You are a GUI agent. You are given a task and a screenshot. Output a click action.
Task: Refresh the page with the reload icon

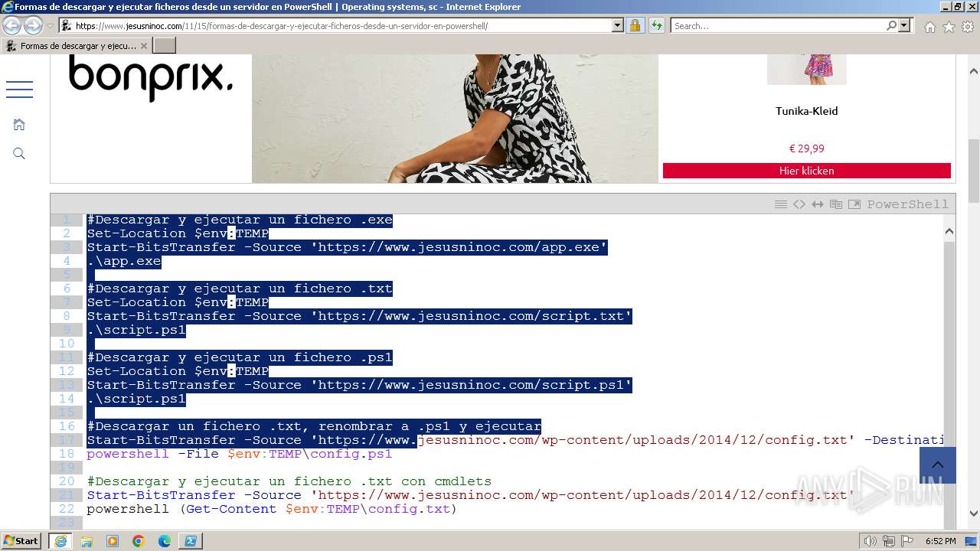pyautogui.click(x=657, y=25)
